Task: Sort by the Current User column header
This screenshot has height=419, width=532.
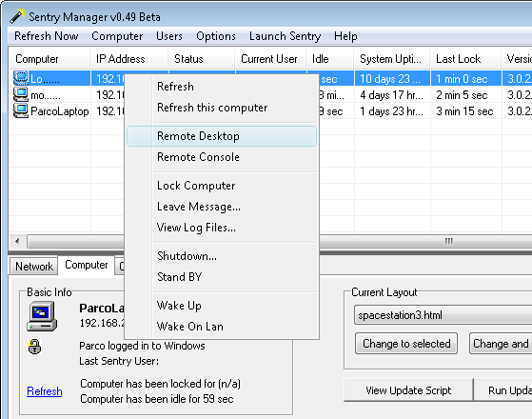Action: 270,59
